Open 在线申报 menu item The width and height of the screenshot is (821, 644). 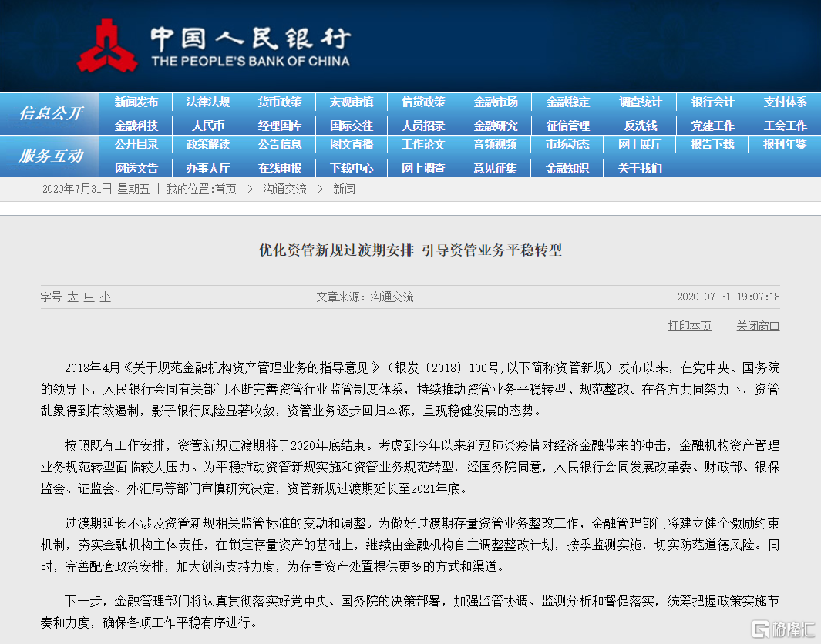[x=280, y=168]
